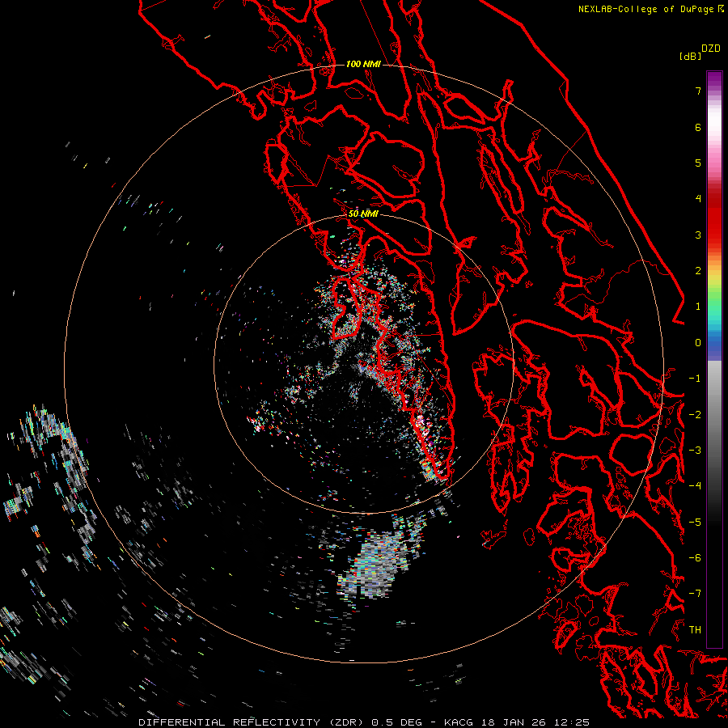This screenshot has width=728, height=728.
Task: Click the 5 value on the color scale
Action: (x=698, y=163)
